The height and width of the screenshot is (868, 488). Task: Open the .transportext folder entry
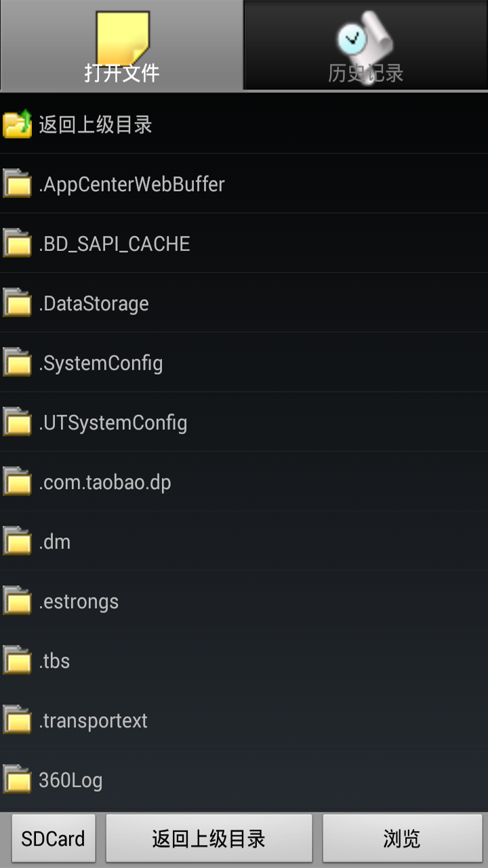(244, 720)
